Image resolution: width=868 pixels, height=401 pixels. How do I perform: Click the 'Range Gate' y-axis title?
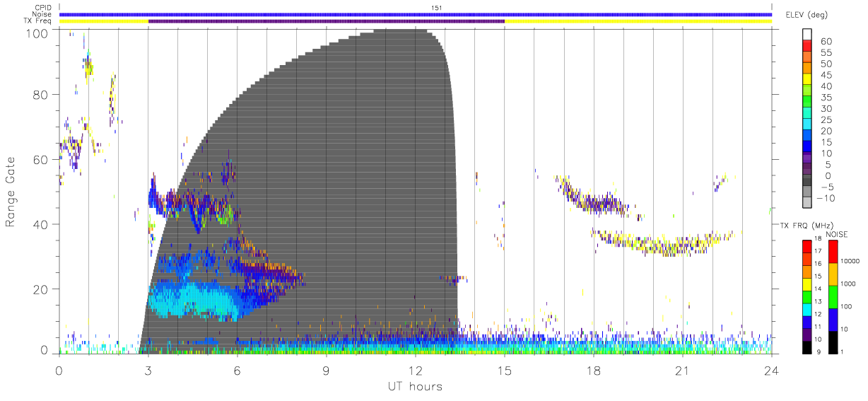tap(12, 192)
